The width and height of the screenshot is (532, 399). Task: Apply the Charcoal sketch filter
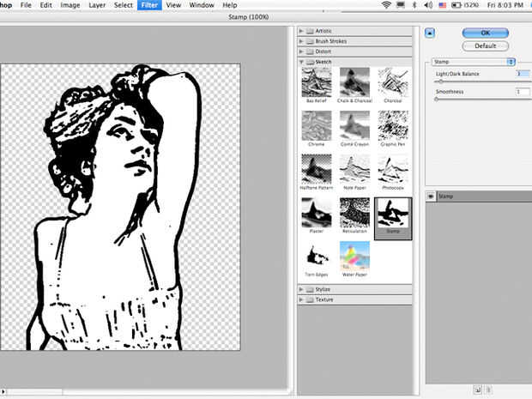point(393,82)
